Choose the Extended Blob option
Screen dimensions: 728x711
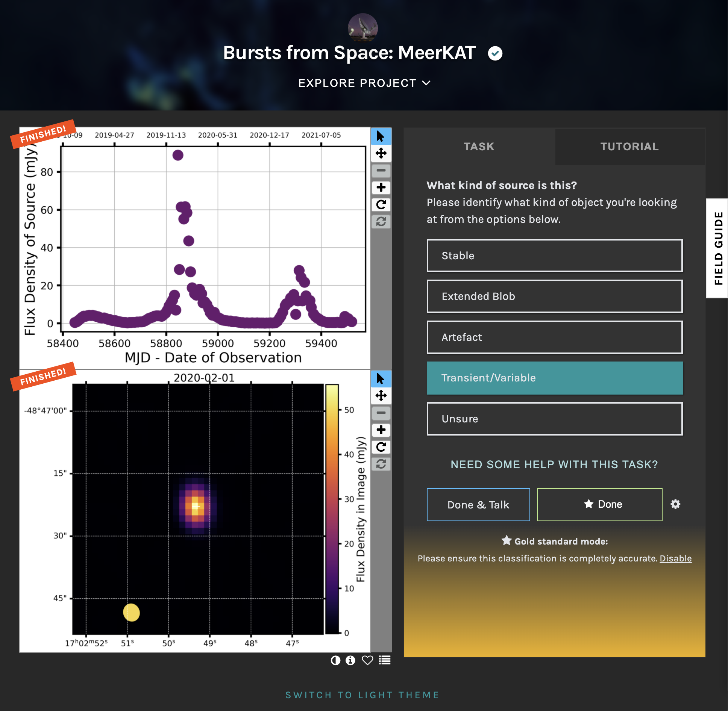(554, 296)
